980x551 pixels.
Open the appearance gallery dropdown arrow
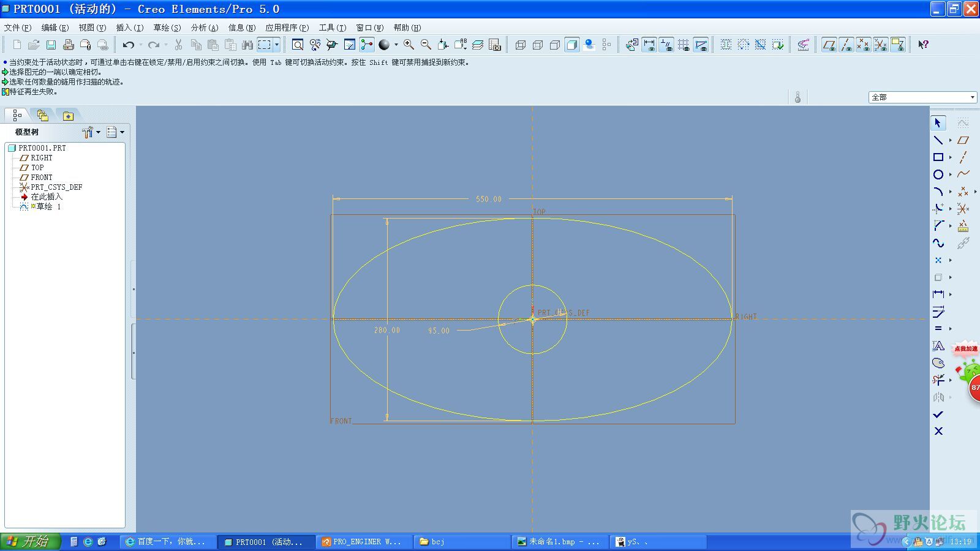pyautogui.click(x=396, y=45)
